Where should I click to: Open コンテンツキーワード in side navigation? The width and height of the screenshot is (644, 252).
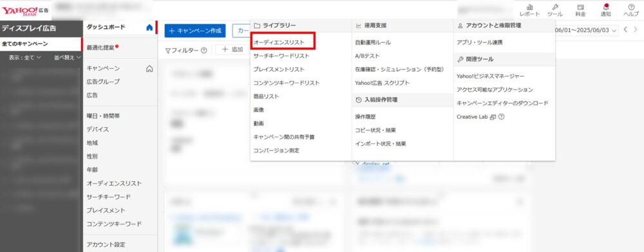click(114, 224)
